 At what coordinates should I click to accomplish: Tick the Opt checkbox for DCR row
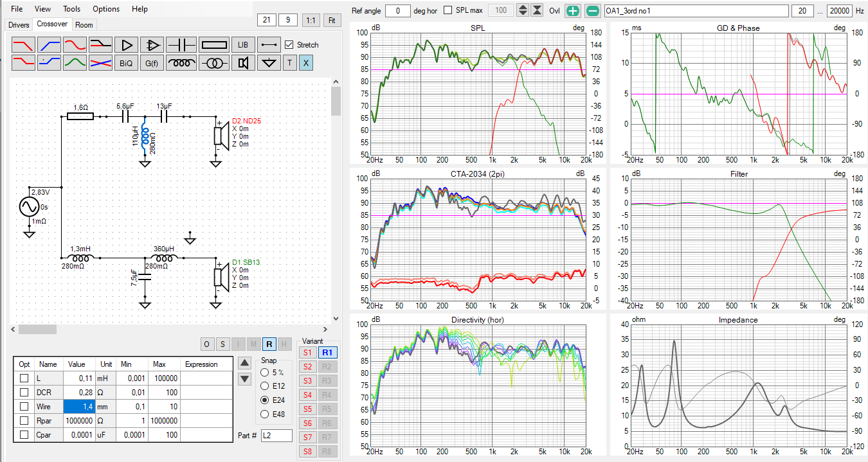[24, 393]
